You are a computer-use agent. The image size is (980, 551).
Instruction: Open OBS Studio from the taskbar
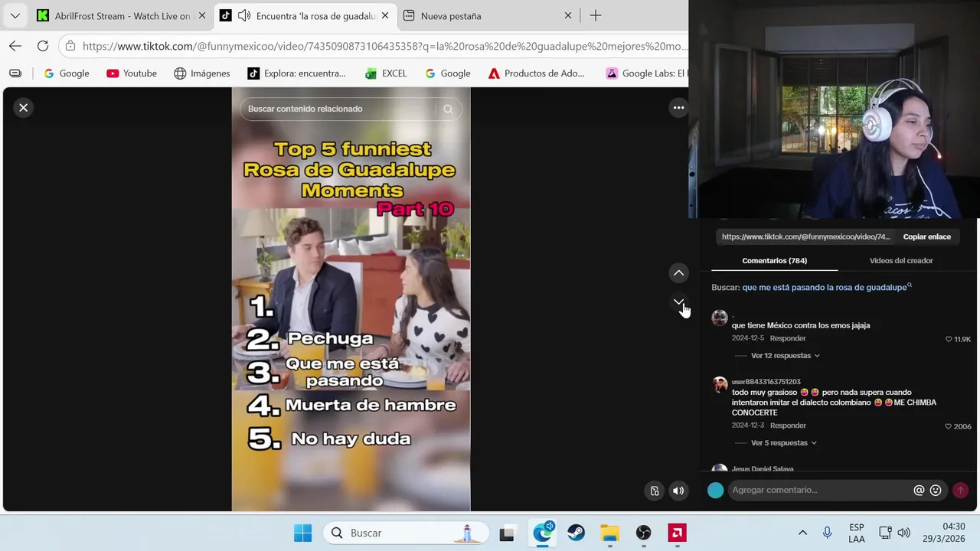click(643, 533)
